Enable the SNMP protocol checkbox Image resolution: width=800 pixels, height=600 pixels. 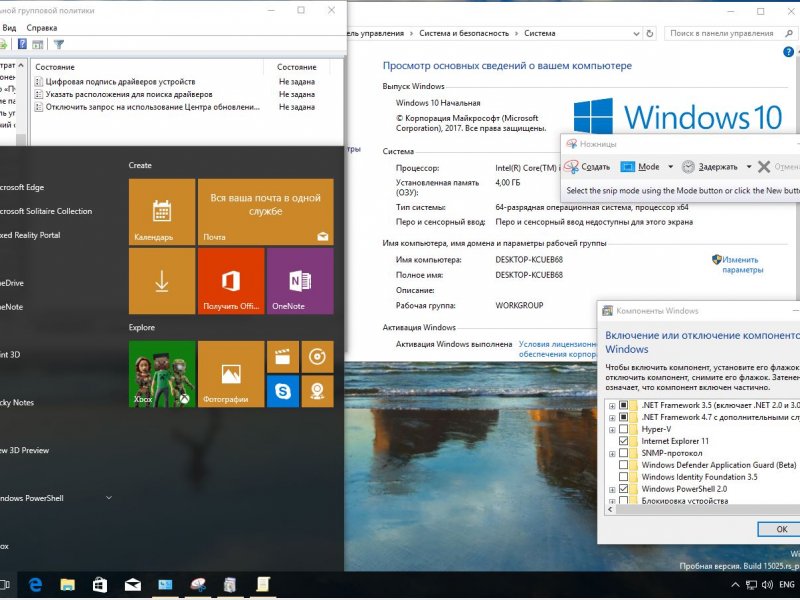point(623,453)
